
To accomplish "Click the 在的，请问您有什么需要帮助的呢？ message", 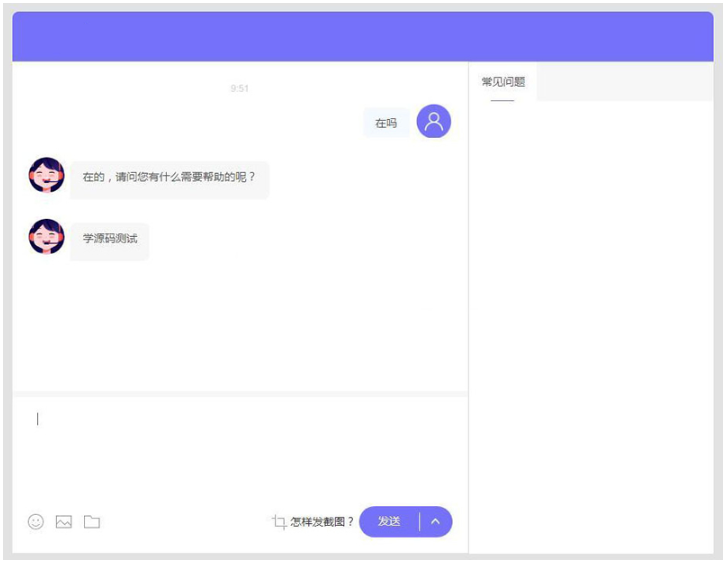I will pos(169,178).
